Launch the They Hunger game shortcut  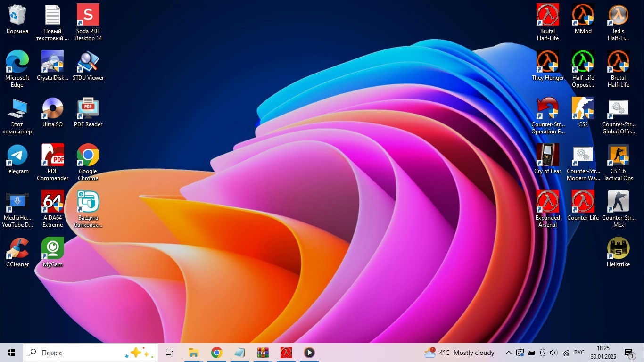547,62
